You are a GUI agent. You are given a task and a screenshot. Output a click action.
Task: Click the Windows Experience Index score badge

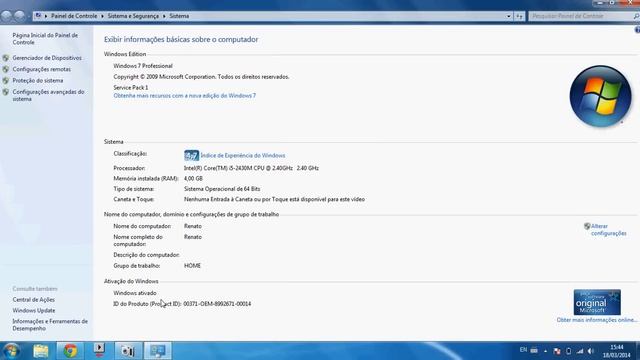pos(191,156)
